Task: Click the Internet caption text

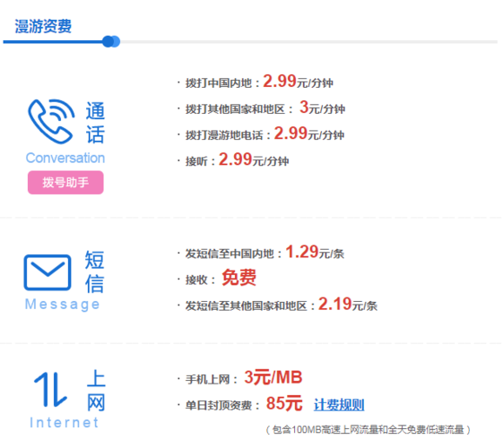Action: (x=65, y=422)
